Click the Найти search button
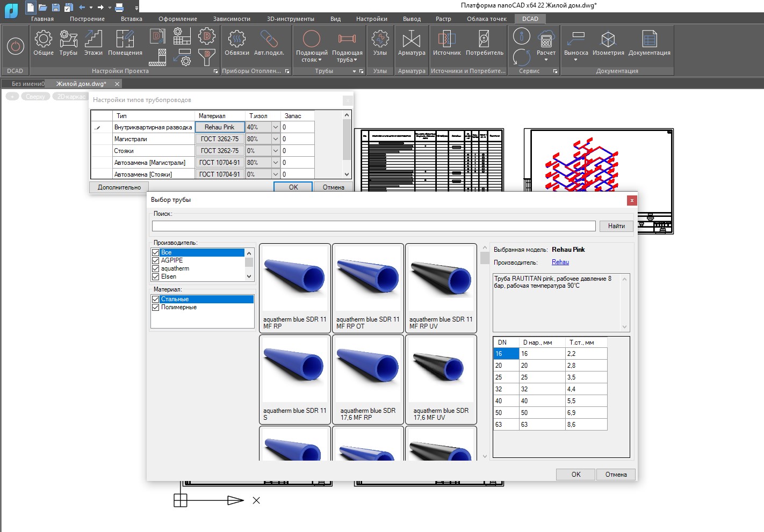The width and height of the screenshot is (764, 532). [616, 226]
